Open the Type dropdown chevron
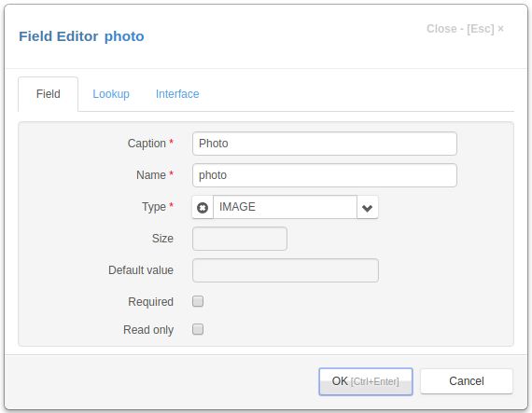This screenshot has width=532, height=413. (368, 207)
